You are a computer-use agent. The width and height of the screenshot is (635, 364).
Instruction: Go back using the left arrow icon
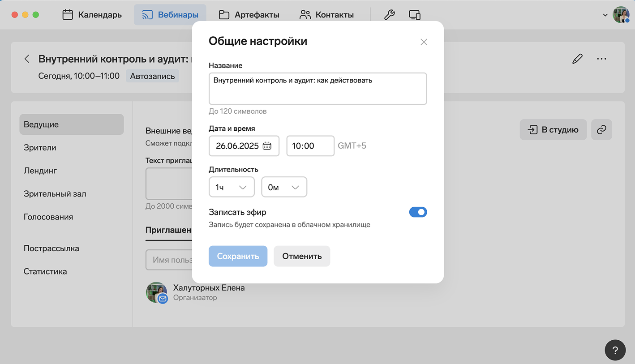coord(27,59)
